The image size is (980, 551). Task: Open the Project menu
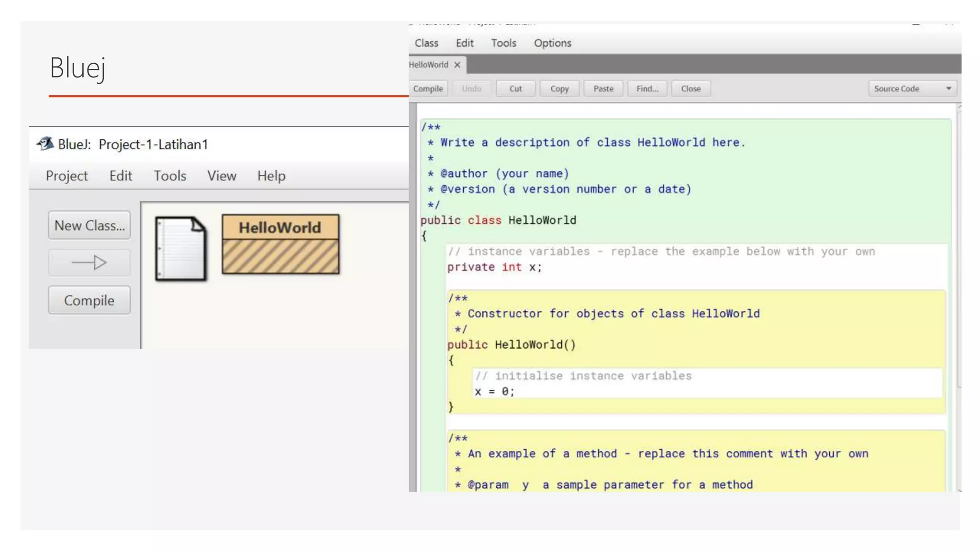point(67,176)
